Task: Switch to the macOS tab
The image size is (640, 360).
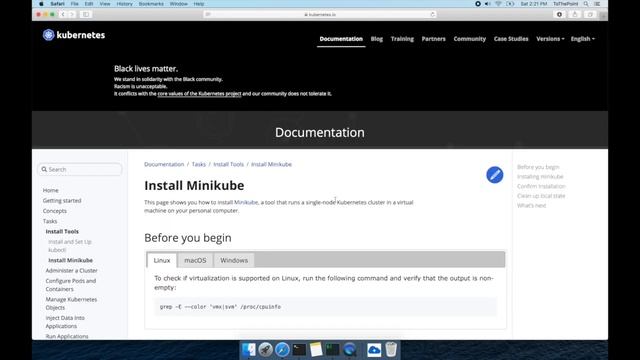Action: [x=195, y=260]
